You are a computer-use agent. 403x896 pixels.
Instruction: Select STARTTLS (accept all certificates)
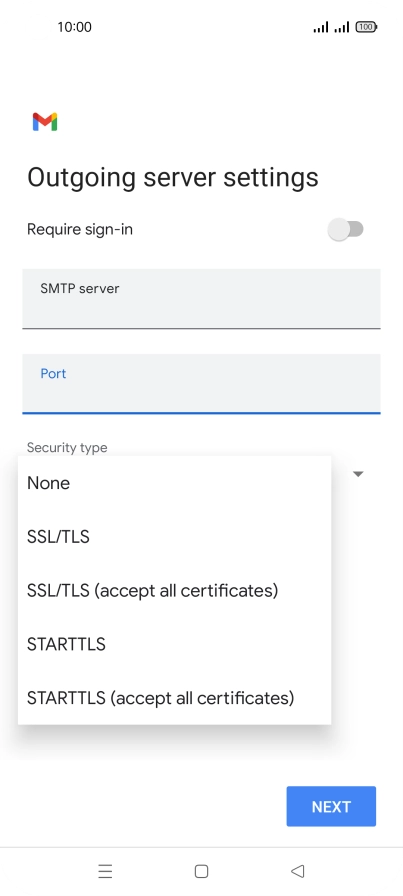pyautogui.click(x=174, y=698)
